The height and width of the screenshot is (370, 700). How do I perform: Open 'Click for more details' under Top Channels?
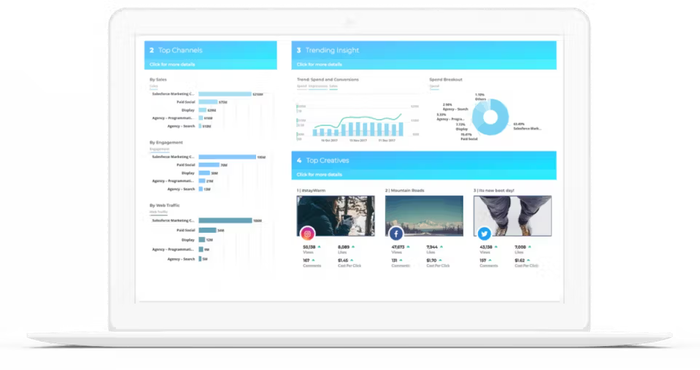pos(172,64)
